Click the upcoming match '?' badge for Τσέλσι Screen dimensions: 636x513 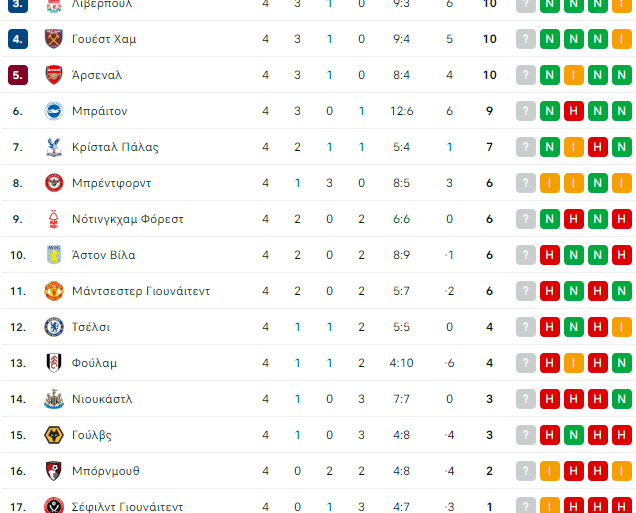526,327
